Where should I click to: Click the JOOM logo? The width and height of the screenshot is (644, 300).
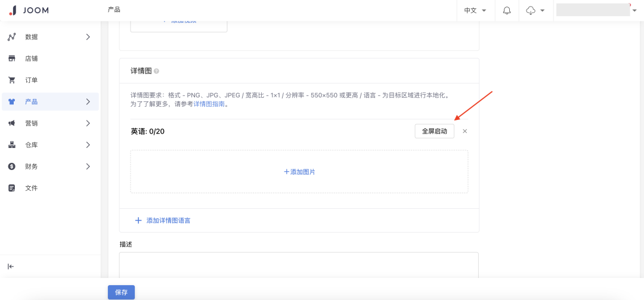29,10
